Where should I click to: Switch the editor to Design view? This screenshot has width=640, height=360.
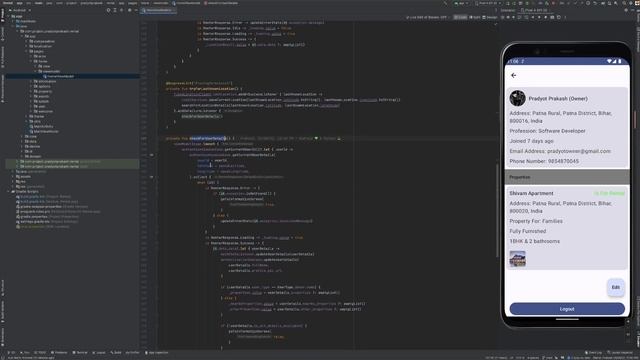pos(491,18)
